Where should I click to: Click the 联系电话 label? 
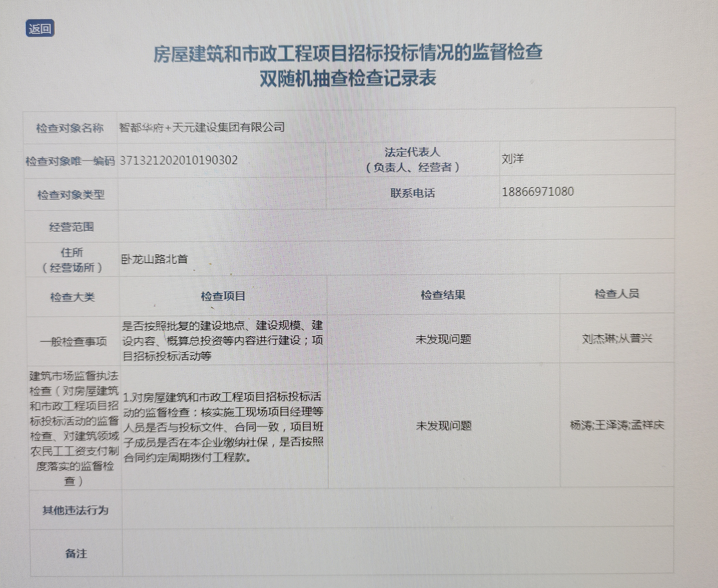[413, 193]
